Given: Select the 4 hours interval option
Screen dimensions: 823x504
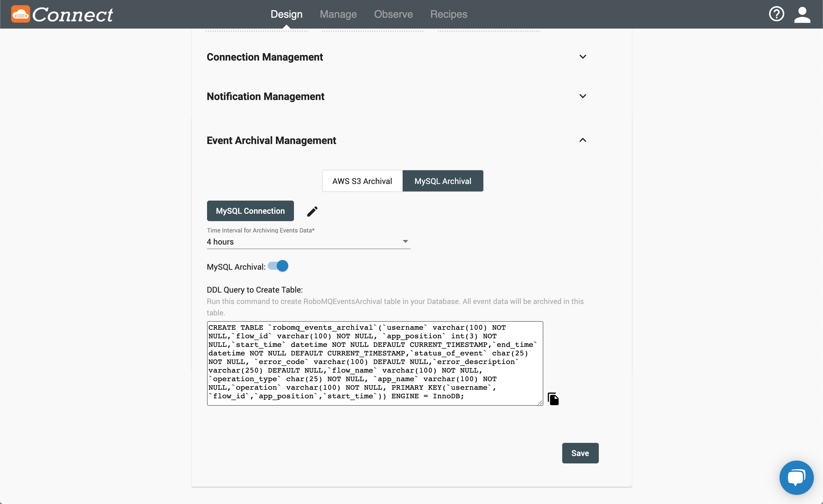Looking at the screenshot, I should coord(309,241).
